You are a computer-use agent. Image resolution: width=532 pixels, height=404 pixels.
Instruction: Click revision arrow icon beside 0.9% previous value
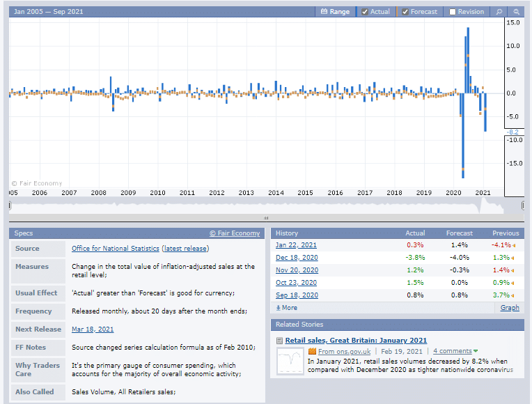coord(513,283)
